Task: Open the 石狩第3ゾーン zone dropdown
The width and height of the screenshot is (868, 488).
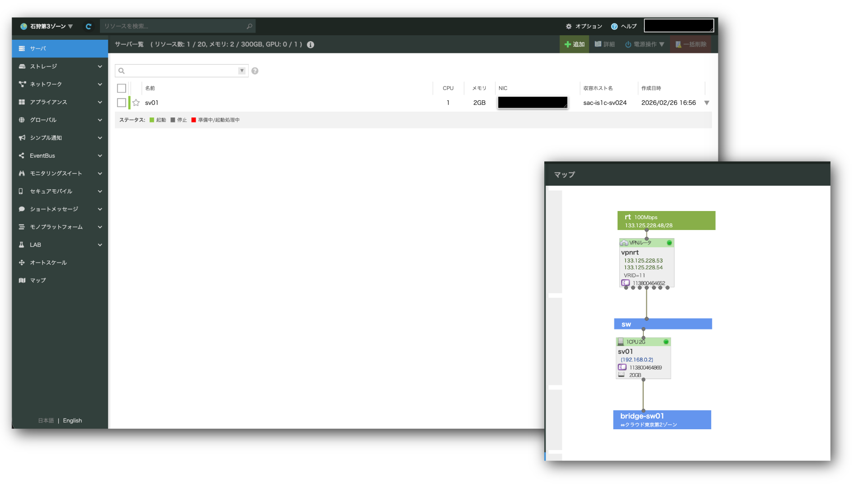Action: [47, 26]
